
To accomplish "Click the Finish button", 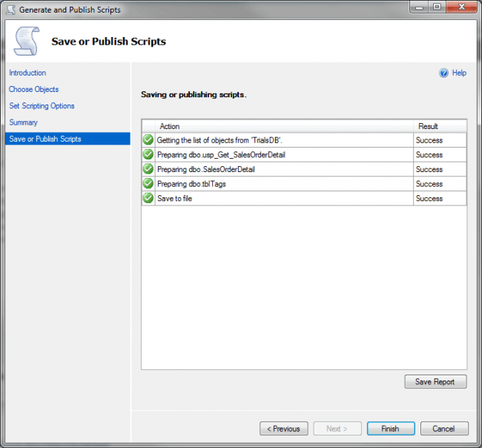I will [390, 429].
